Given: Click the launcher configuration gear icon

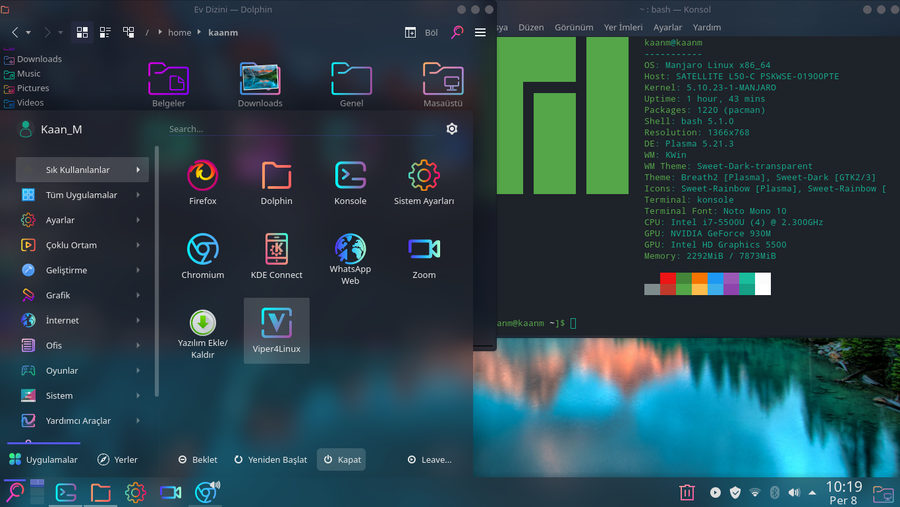Looking at the screenshot, I should click(x=452, y=129).
